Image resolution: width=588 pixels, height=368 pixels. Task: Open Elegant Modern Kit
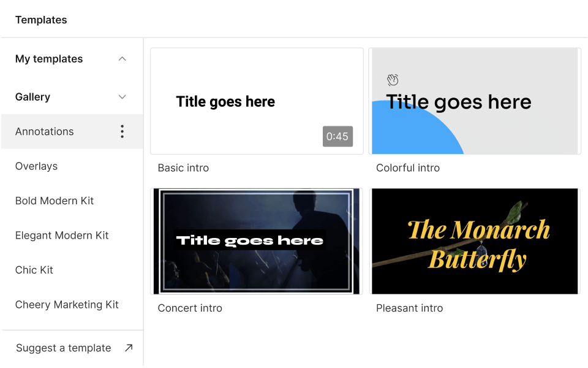62,235
